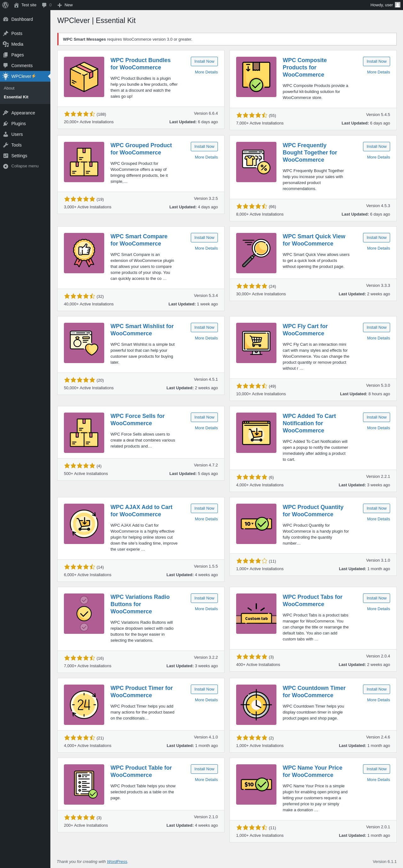Screen dimensions: 403x868
Task: Click the WPC Smart Compare badge icon
Action: tap(84, 253)
